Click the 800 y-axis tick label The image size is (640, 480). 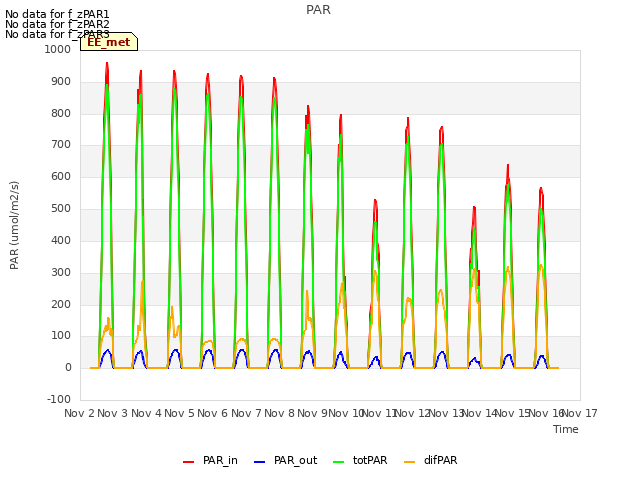pyautogui.click(x=61, y=113)
